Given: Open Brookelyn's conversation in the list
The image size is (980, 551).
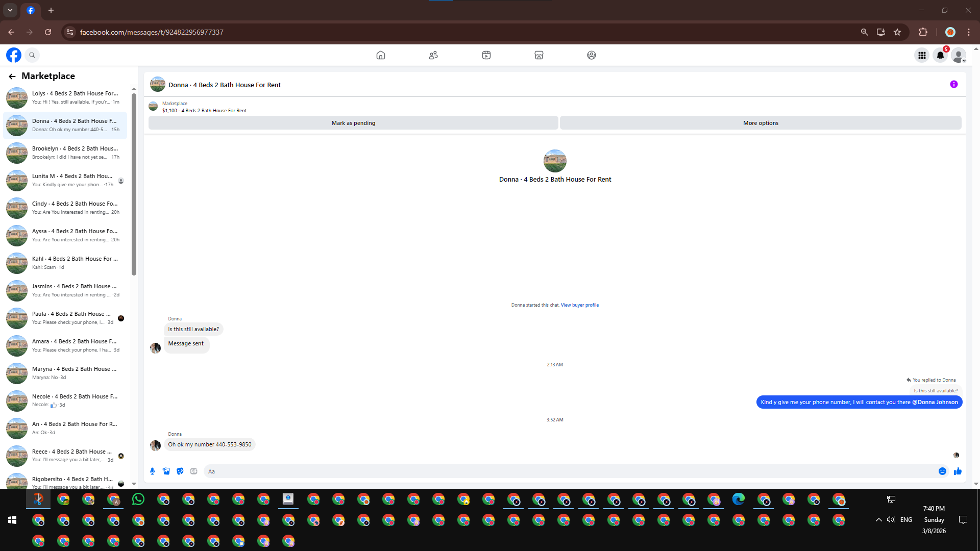Looking at the screenshot, I should coord(66,153).
